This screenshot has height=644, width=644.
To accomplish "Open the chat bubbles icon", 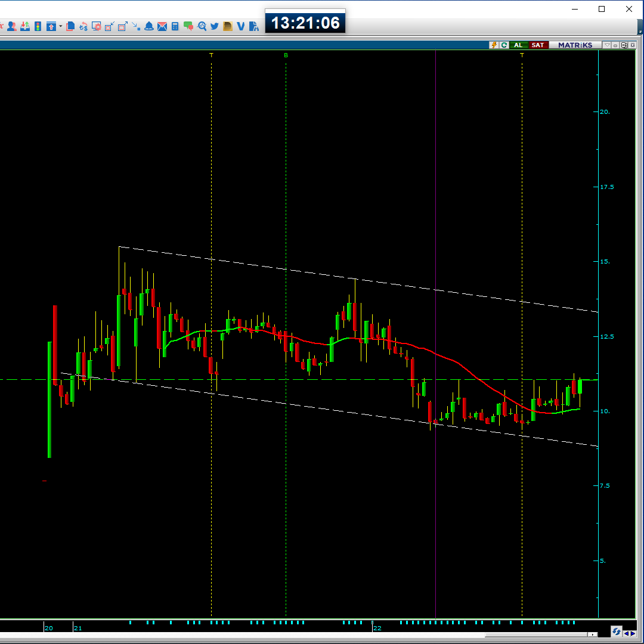I will point(188,27).
